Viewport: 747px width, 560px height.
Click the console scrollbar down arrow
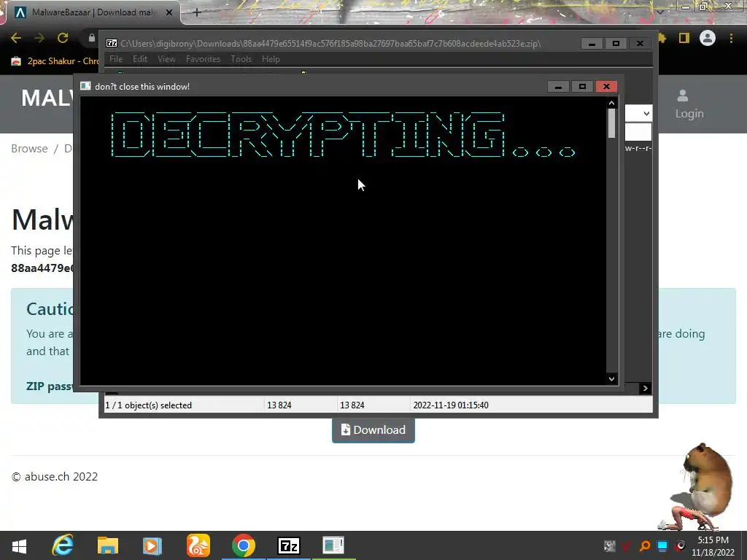point(612,379)
